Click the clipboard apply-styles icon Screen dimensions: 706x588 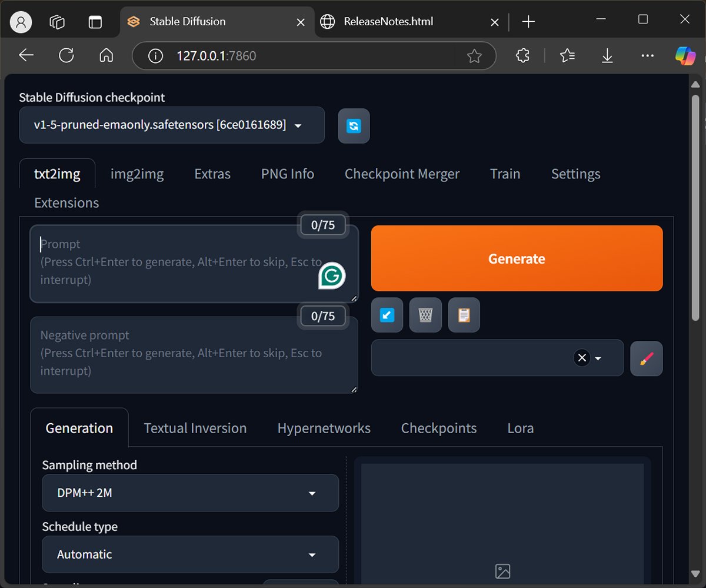464,315
